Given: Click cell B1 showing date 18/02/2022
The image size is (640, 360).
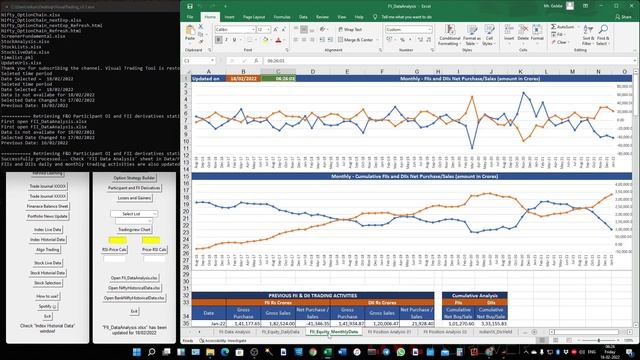Looking at the screenshot, I should click(x=243, y=78).
